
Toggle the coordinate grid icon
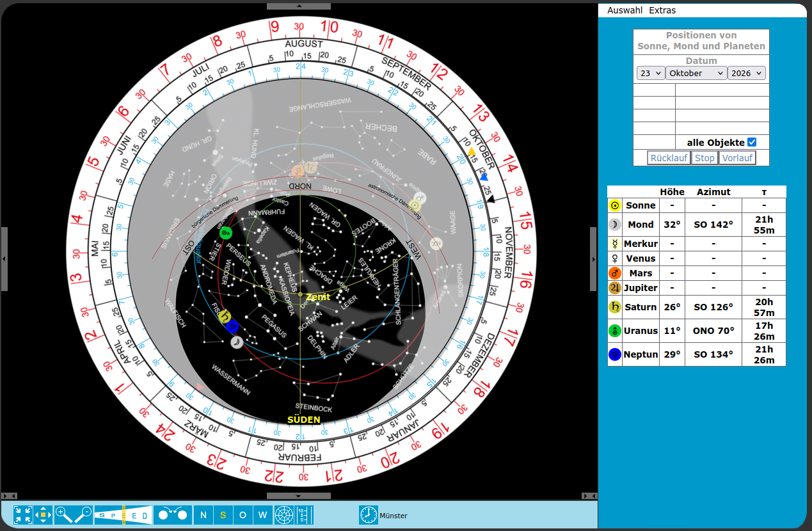pyautogui.click(x=283, y=515)
